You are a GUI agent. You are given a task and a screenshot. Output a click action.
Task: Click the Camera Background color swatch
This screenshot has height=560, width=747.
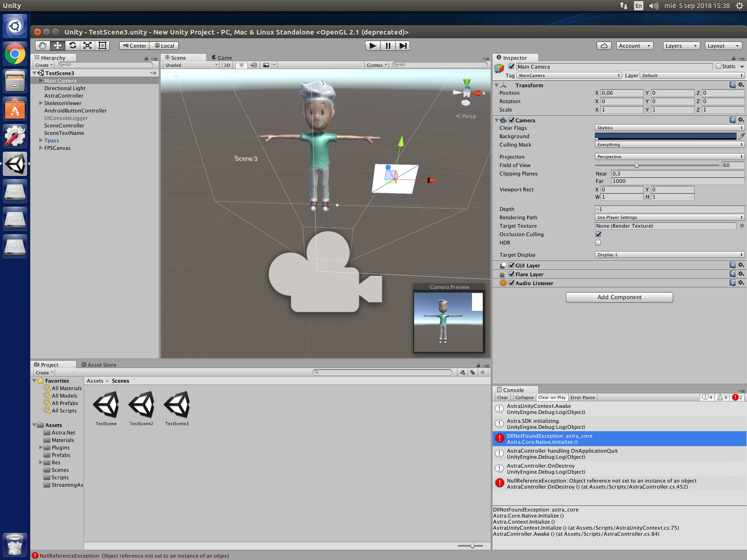coord(666,136)
